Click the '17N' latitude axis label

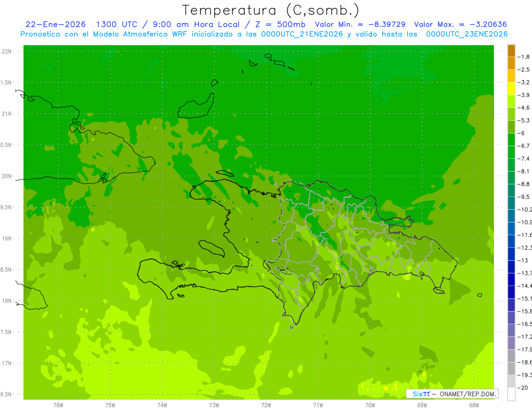coord(7,363)
